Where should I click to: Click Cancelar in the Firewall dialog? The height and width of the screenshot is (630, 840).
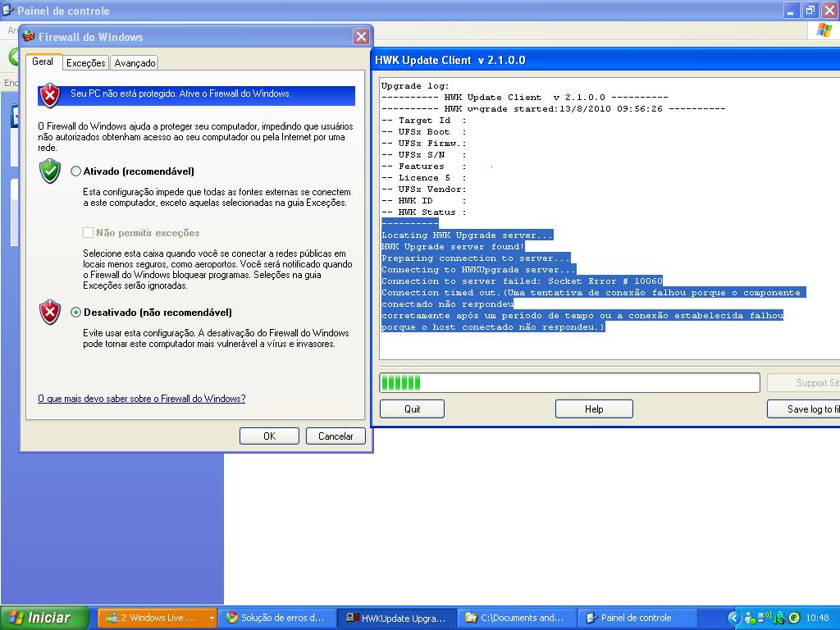[x=336, y=436]
